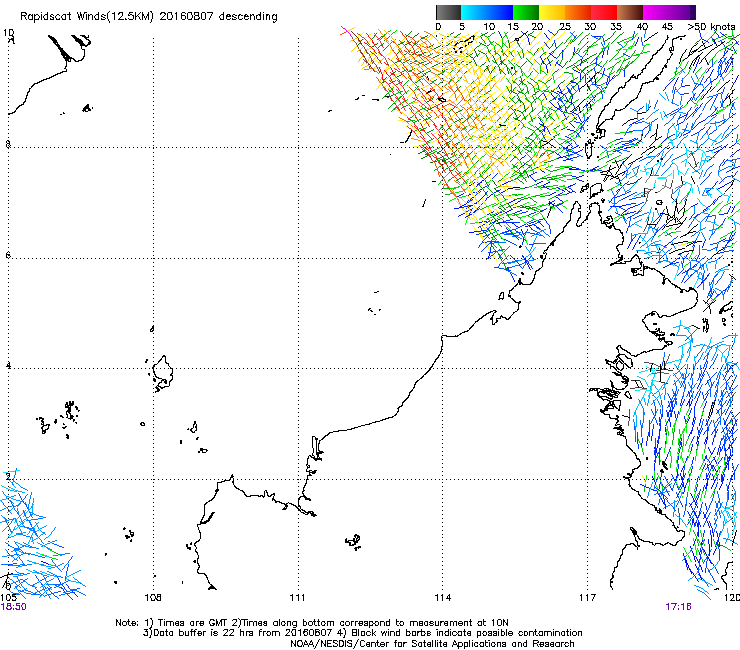Click the yellow 20–25 knots legend segment
The height and width of the screenshot is (650, 740).
552,12
